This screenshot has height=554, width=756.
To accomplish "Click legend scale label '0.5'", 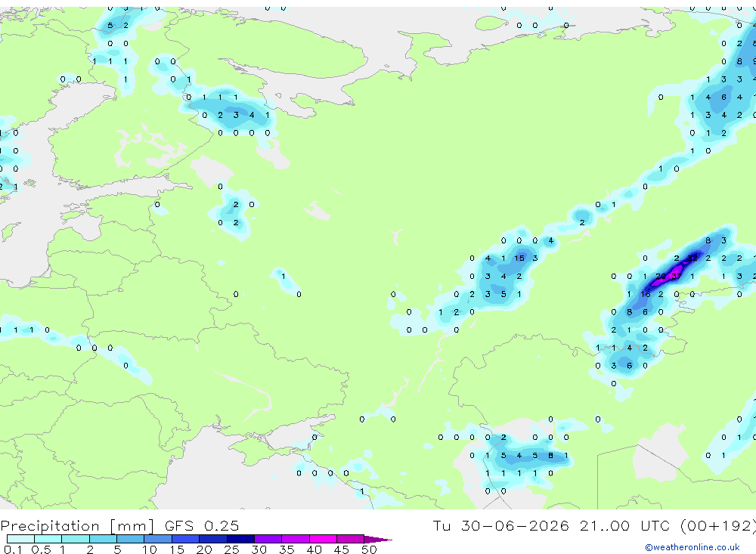I will (x=41, y=549).
